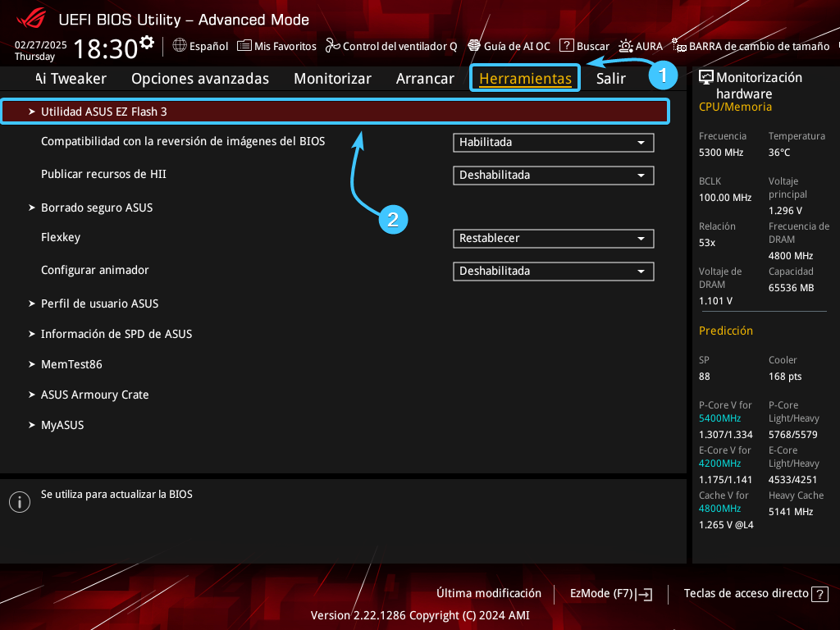The image size is (840, 630).
Task: Click the globe language icon
Action: tap(180, 46)
